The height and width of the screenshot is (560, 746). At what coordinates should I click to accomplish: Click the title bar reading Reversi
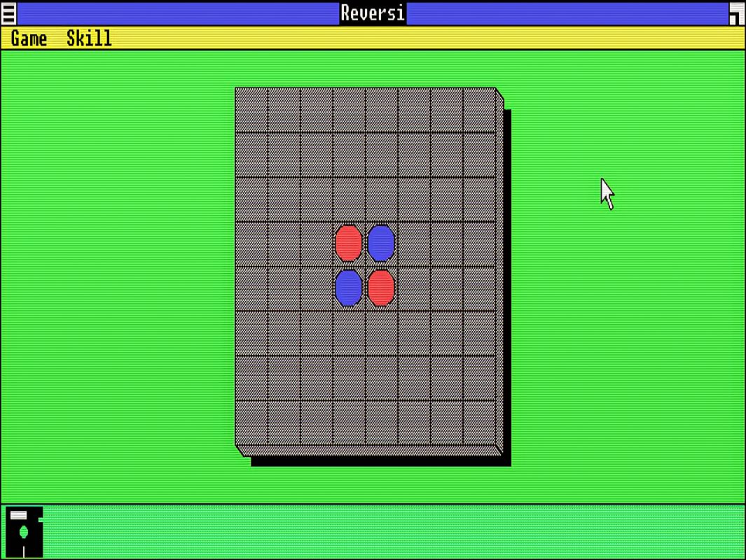click(x=373, y=12)
